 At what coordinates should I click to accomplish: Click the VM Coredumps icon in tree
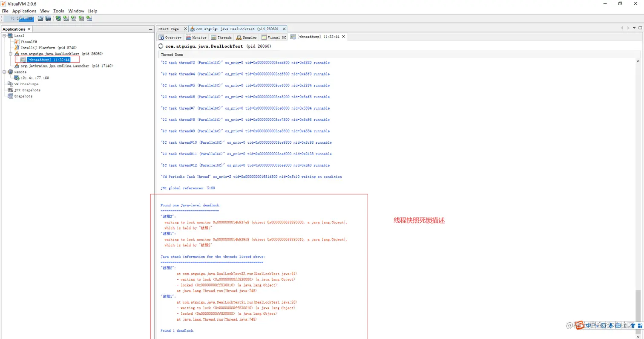(11, 84)
